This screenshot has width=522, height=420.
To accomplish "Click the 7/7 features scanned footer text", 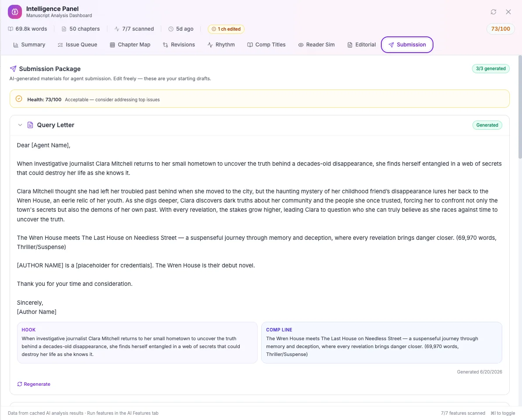I will pos(463,413).
